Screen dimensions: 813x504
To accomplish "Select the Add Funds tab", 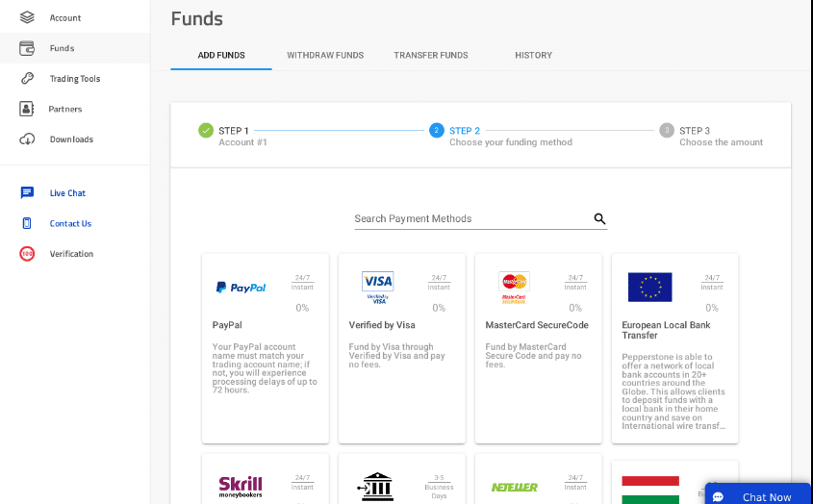I will [x=221, y=56].
